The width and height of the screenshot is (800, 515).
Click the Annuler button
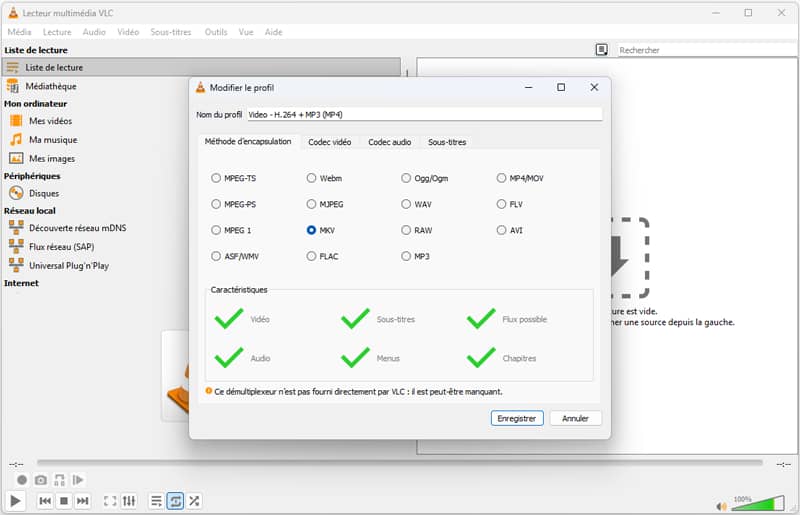coord(575,418)
